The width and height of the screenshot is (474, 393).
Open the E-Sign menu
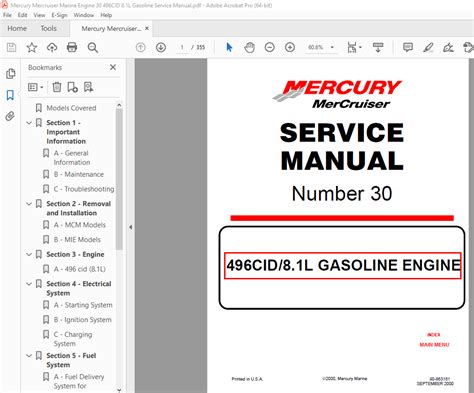(59, 15)
